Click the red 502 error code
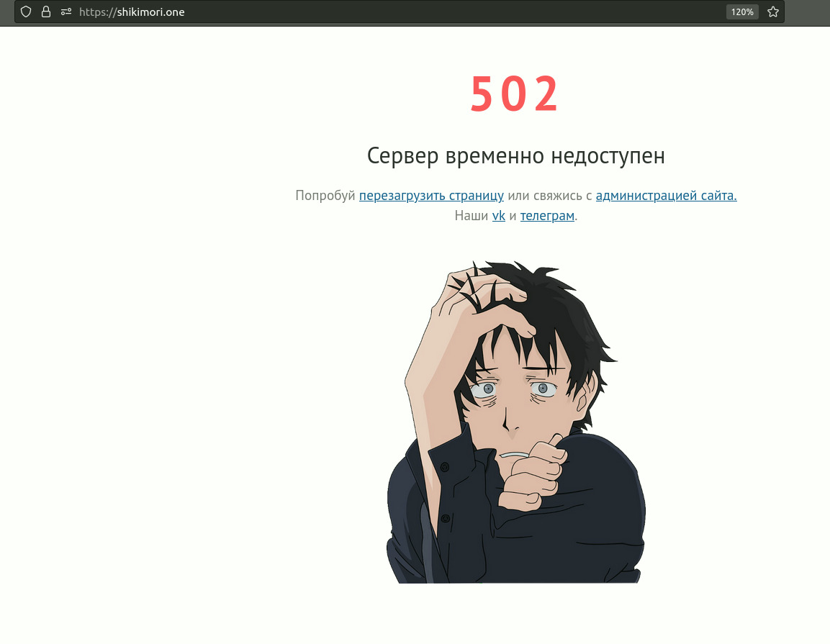830x644 pixels. (x=515, y=94)
